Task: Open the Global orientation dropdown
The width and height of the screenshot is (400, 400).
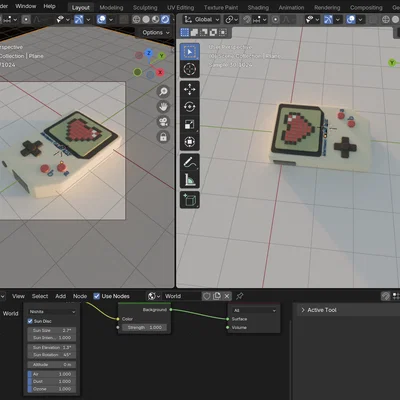Action: pyautogui.click(x=202, y=20)
